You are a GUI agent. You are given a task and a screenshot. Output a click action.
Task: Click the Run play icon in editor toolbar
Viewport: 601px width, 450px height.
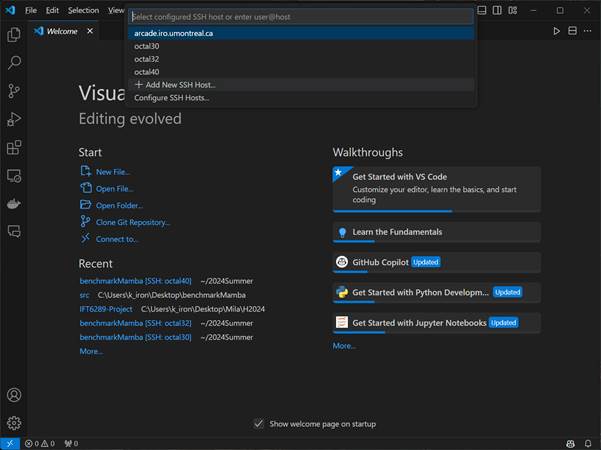click(x=556, y=31)
